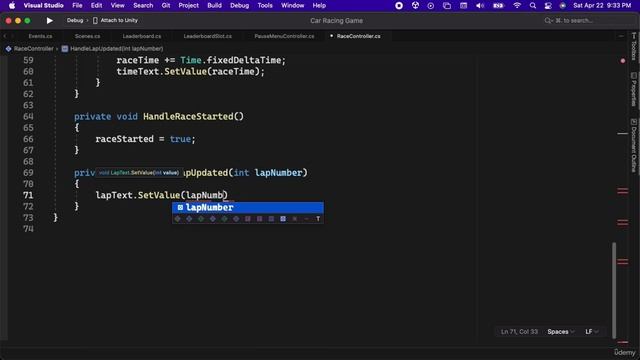This screenshot has height=360, width=640.
Task: Open the Document Outline side panel
Action: point(633,145)
